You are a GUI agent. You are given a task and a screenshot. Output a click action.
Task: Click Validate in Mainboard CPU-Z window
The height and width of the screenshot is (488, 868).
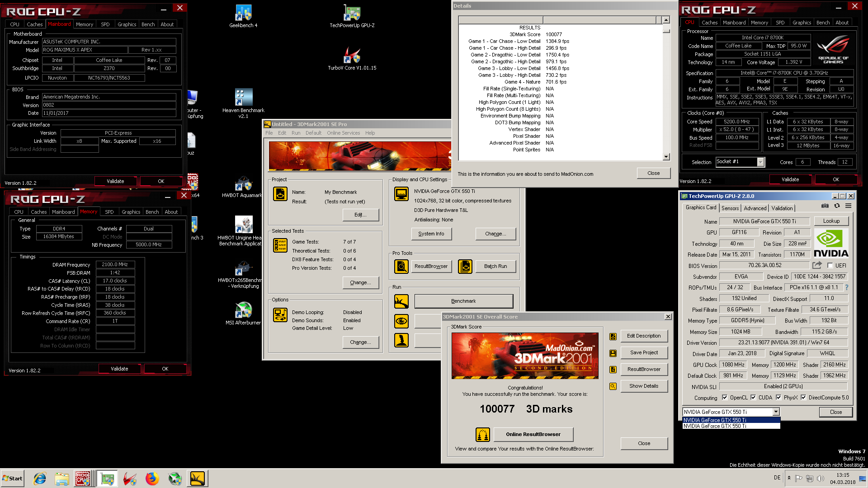115,182
